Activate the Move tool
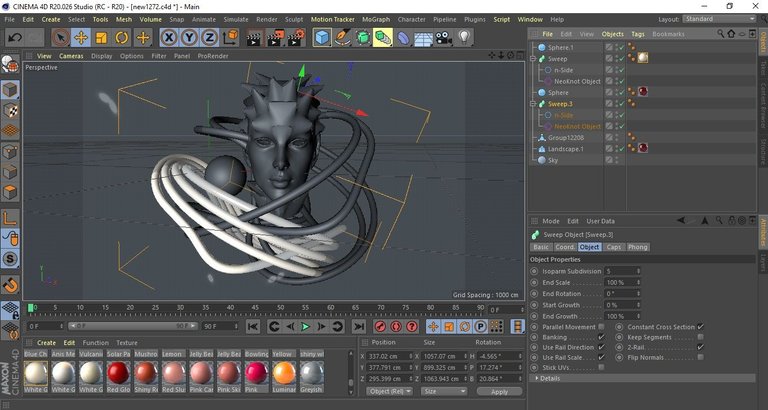The width and height of the screenshot is (768, 410). 81,38
